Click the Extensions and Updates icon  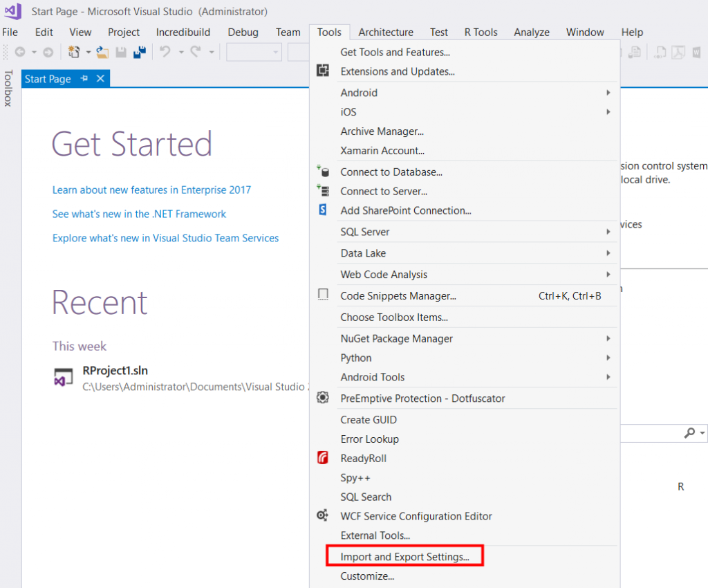tap(323, 71)
